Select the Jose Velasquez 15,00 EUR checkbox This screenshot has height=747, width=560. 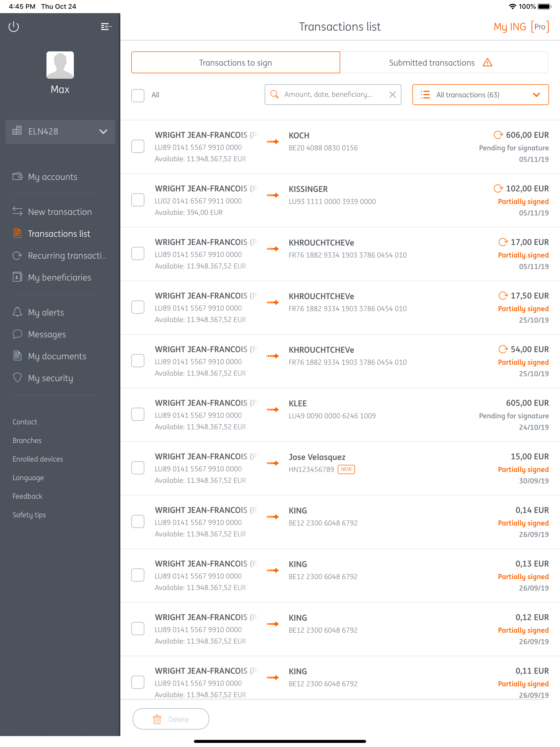coord(138,468)
